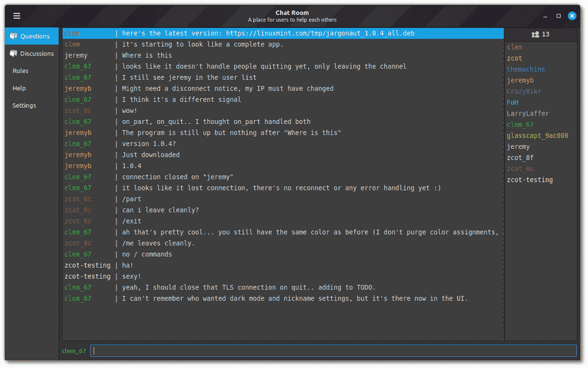Click the "sexy!" message from zcot-testing
The image size is (588, 368).
(131, 276)
